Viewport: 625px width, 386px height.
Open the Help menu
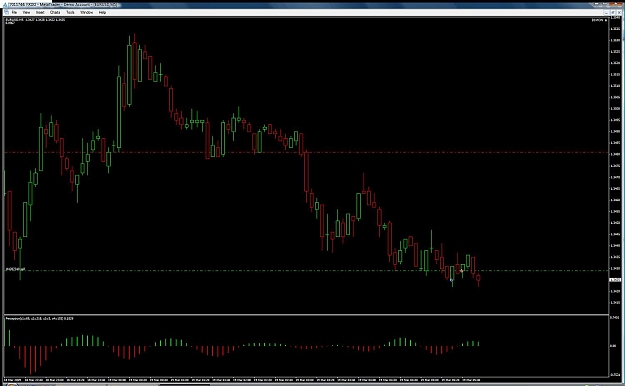coord(102,12)
